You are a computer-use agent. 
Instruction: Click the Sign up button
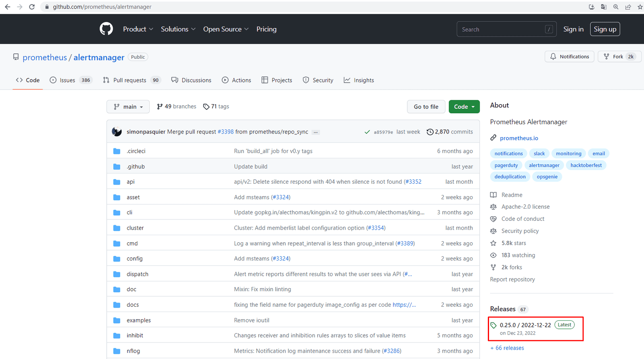click(x=605, y=29)
